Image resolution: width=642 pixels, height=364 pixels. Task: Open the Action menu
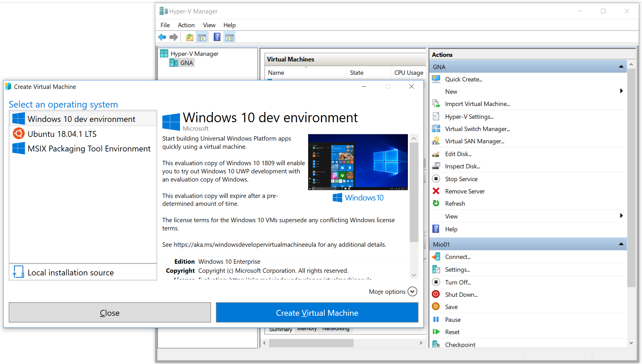[x=186, y=25]
